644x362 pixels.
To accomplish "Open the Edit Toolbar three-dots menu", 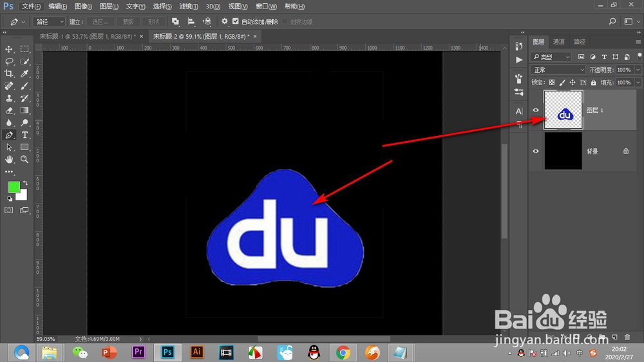I will [x=8, y=172].
